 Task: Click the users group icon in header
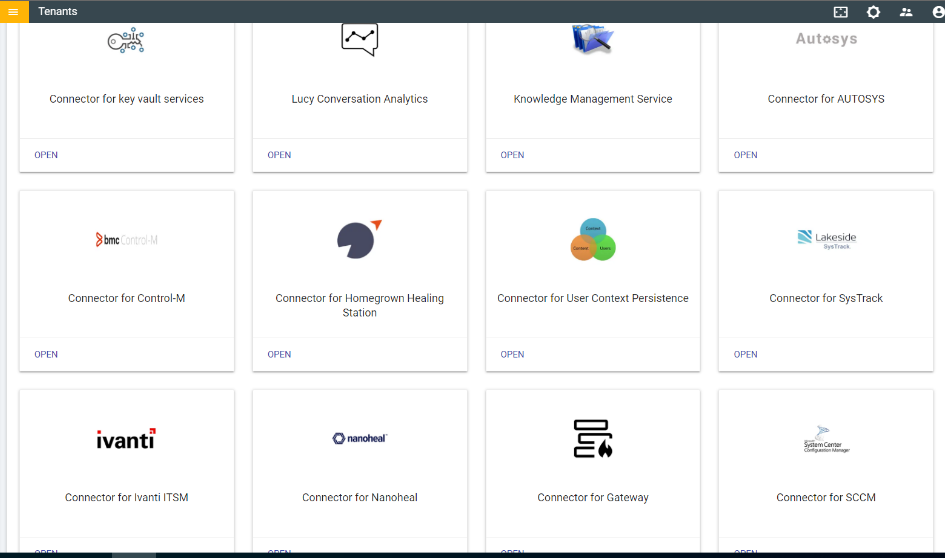(906, 11)
